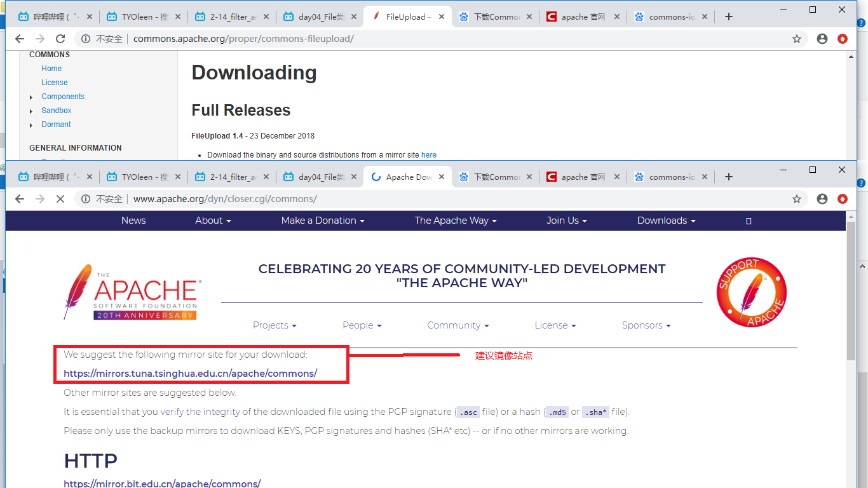
Task: Close the Apache Dow tab in the lower window
Action: [x=441, y=177]
